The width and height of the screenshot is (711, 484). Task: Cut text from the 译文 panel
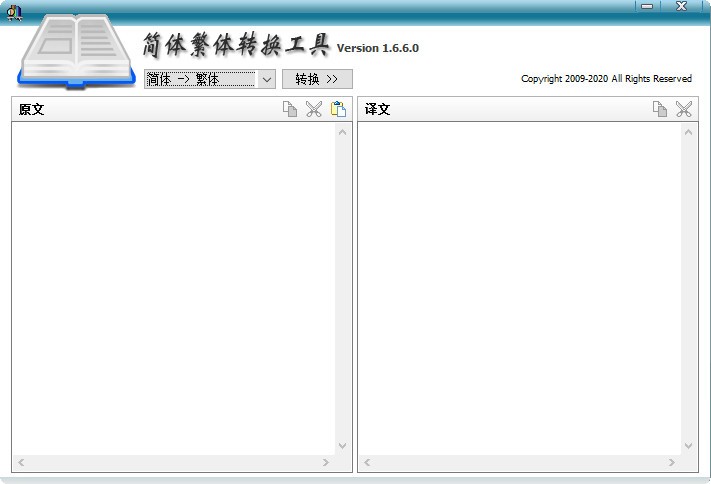(x=684, y=109)
